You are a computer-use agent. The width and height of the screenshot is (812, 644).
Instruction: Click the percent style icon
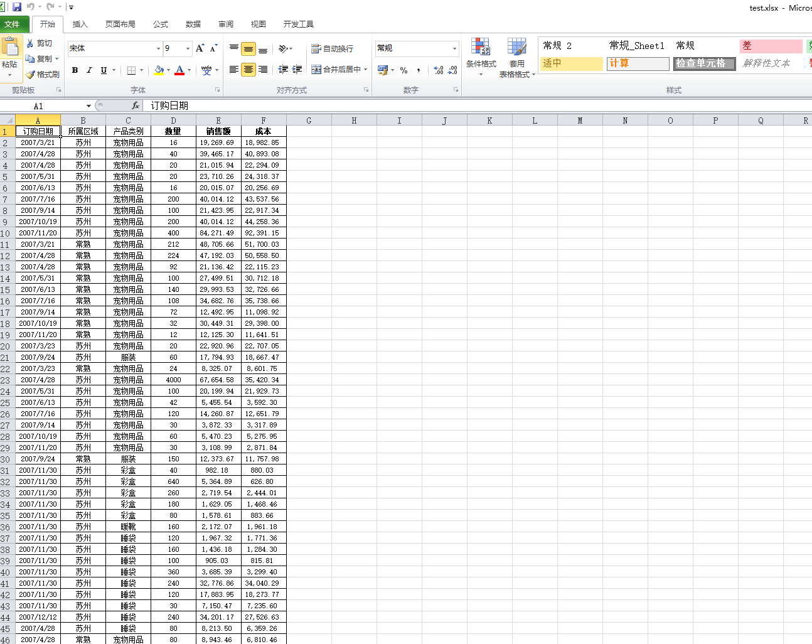pyautogui.click(x=403, y=70)
